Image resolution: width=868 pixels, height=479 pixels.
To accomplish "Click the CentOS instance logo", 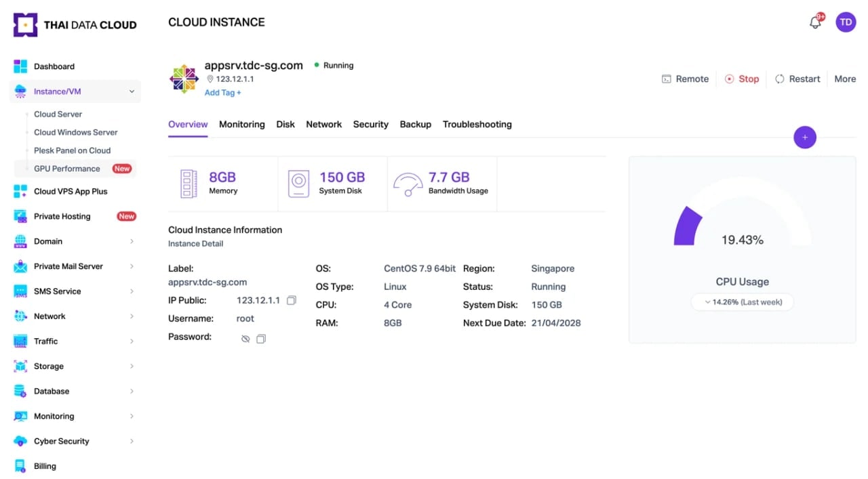I will (184, 79).
